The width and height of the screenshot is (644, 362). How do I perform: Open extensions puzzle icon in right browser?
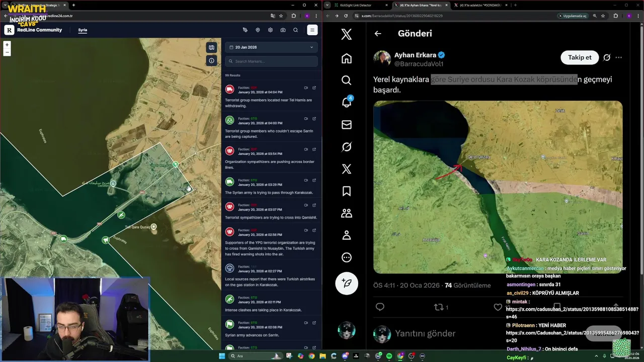(x=615, y=16)
